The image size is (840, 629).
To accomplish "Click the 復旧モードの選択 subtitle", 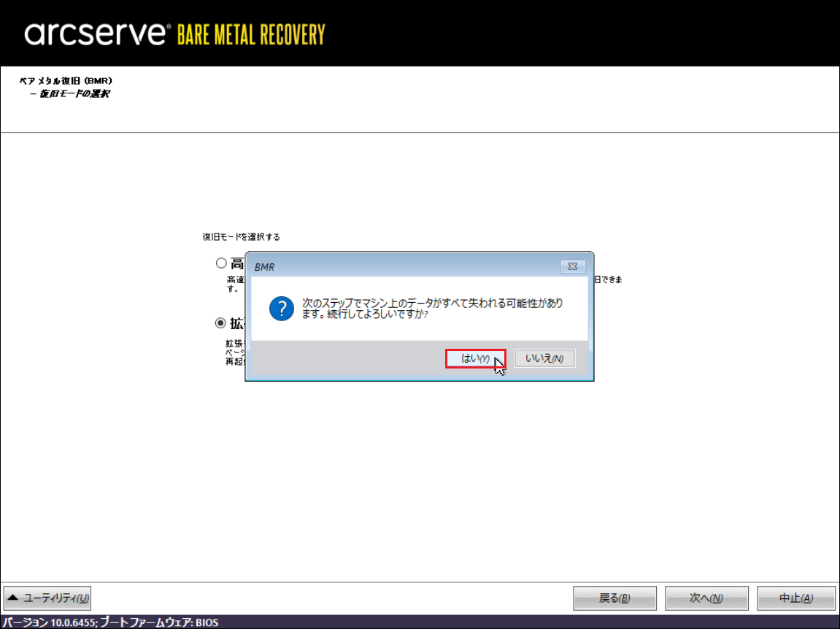I will (70, 93).
